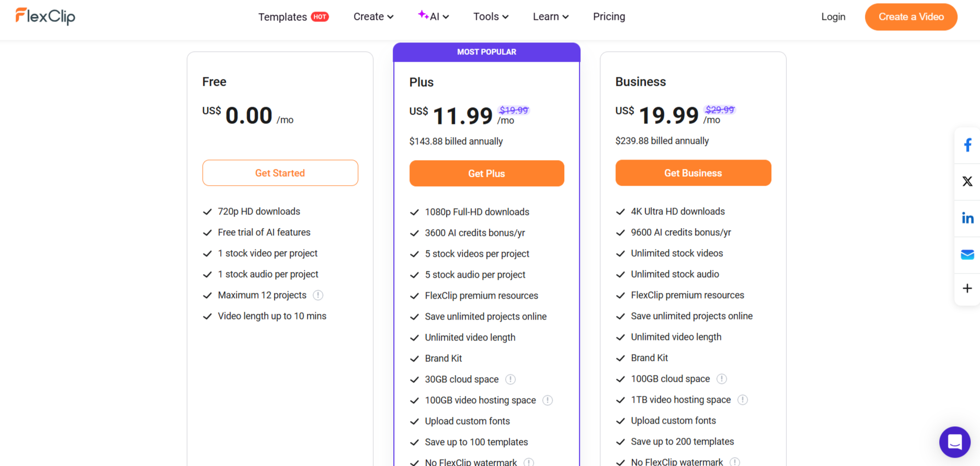Screen dimensions: 980x466
Task: Click the info icon beside Maximum 12 projects
Action: 318,295
